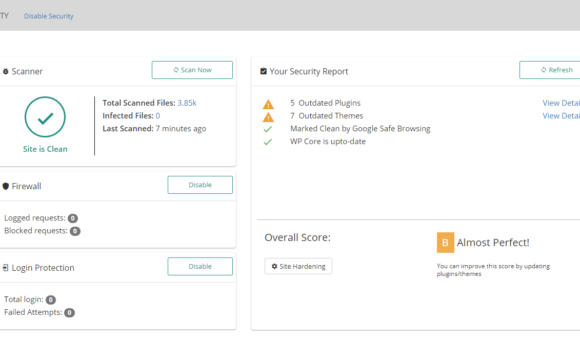Click the Total Scanned Files value 3.85k
This screenshot has width=580, height=360.
tap(187, 103)
